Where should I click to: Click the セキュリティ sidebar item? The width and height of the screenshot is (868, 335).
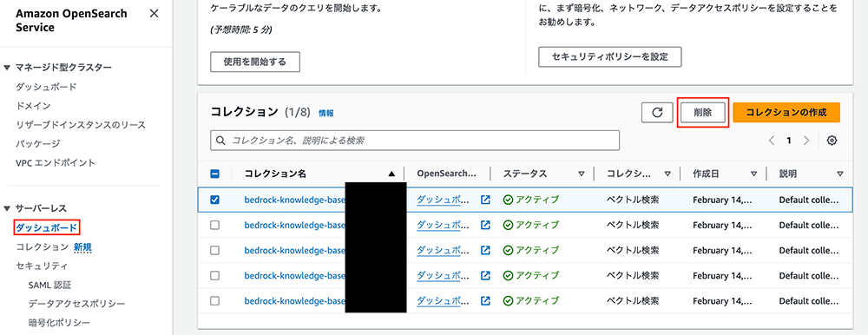pyautogui.click(x=42, y=266)
